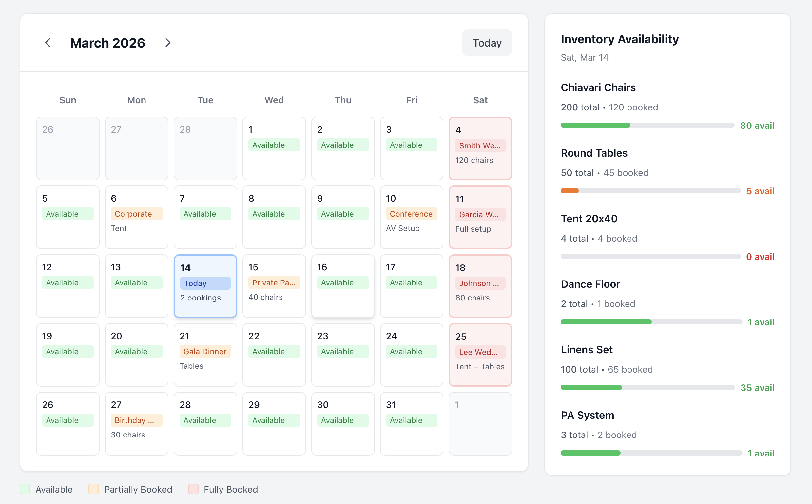812x504 pixels.
Task: Open the Conference with AV Setup on March 10
Action: 411,214
